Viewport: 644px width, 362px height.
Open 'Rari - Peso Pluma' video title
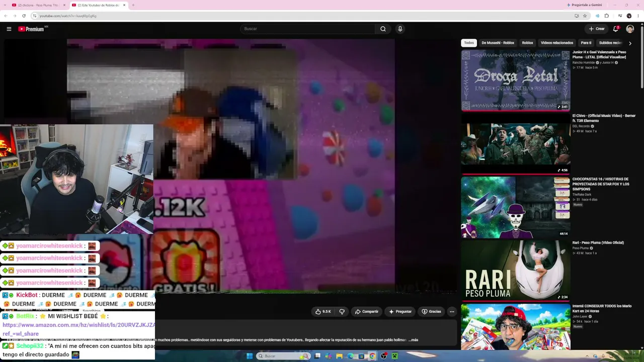coord(598,243)
